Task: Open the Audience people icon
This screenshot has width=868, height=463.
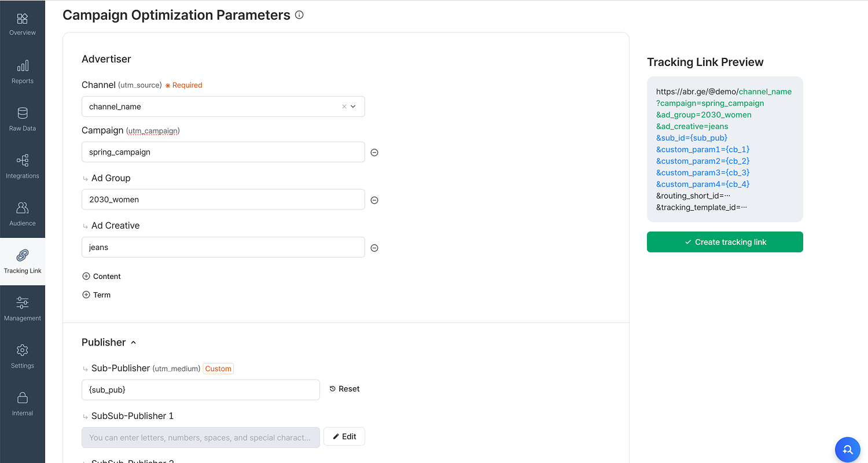Action: tap(23, 208)
